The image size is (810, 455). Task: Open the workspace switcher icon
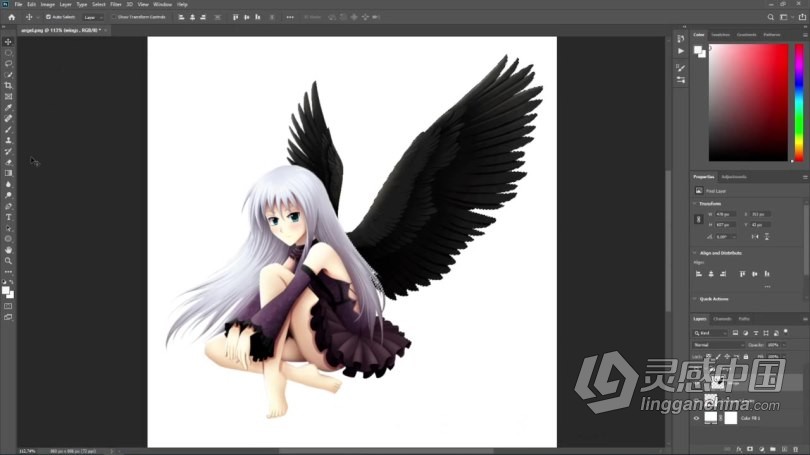tap(784, 17)
